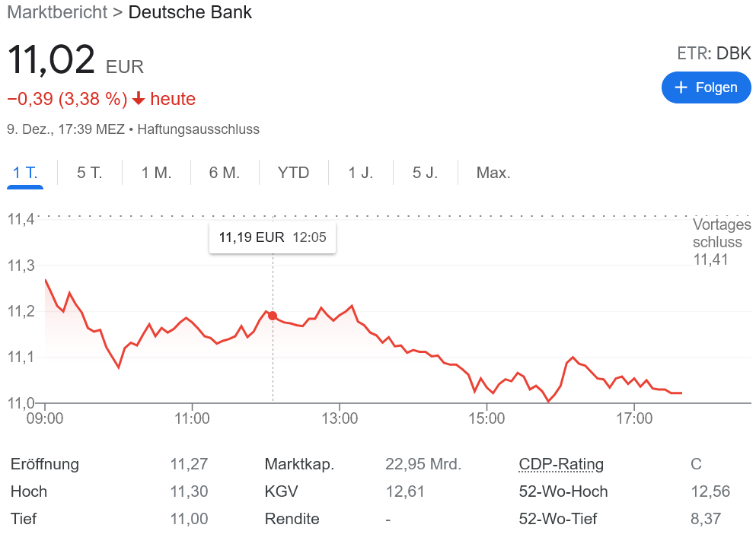Click the red data point on chart
Screen dimensions: 756x547
[x=273, y=316]
